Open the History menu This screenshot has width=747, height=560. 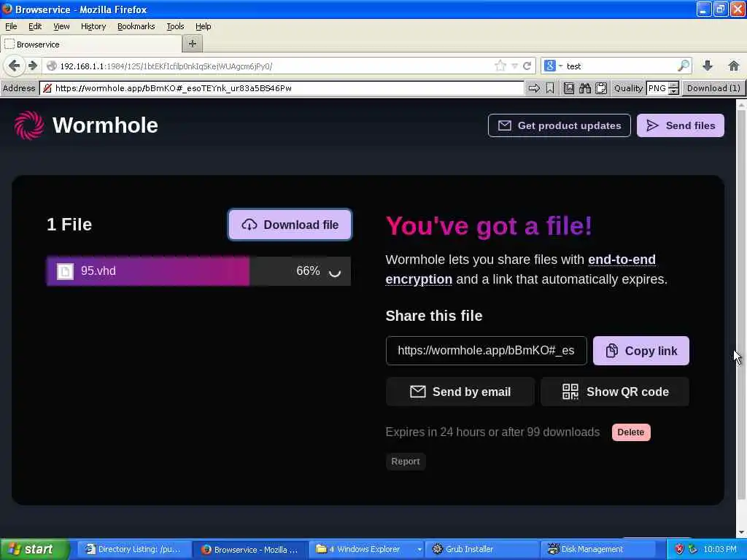93,26
